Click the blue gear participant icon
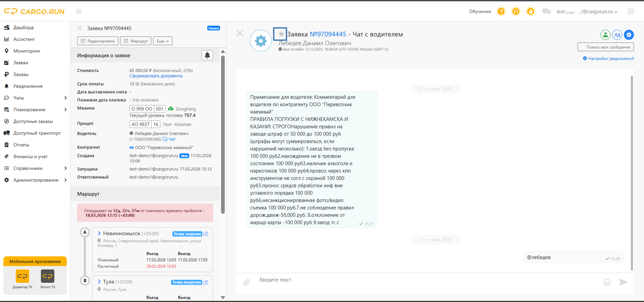 [x=629, y=35]
